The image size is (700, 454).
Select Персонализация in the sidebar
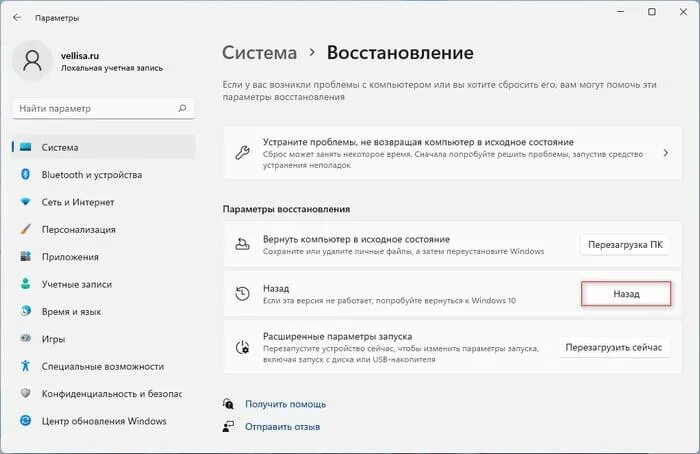pyautogui.click(x=104, y=229)
